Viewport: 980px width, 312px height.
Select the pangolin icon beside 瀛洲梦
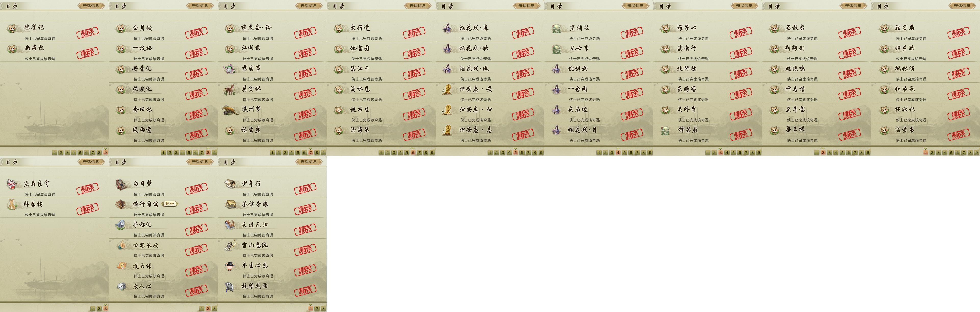231,110
